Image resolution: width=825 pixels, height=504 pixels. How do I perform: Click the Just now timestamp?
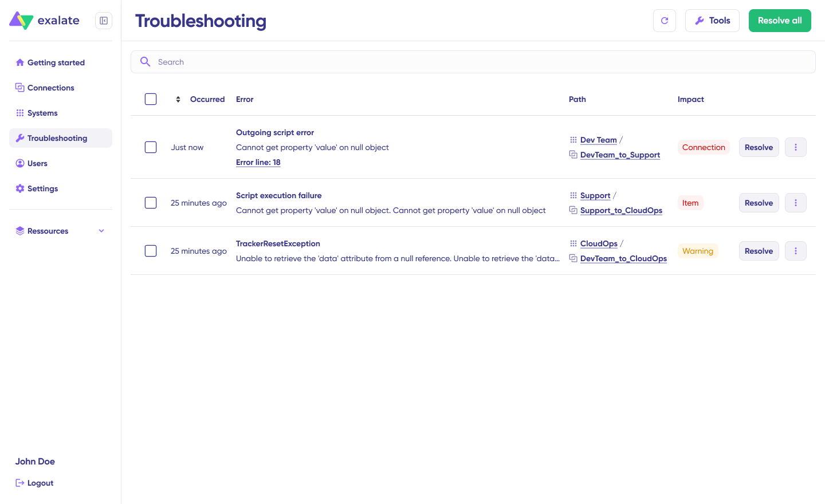(187, 147)
